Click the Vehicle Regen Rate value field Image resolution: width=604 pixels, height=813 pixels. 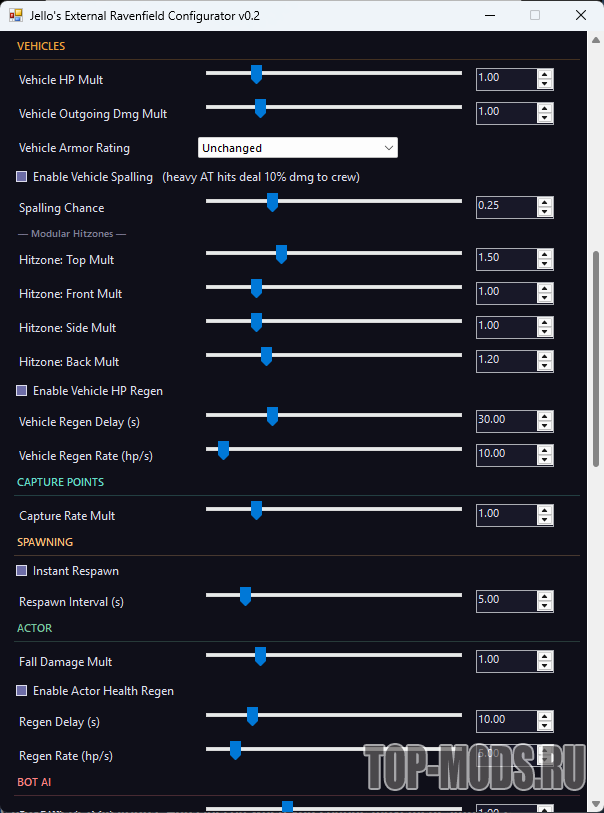pyautogui.click(x=505, y=454)
